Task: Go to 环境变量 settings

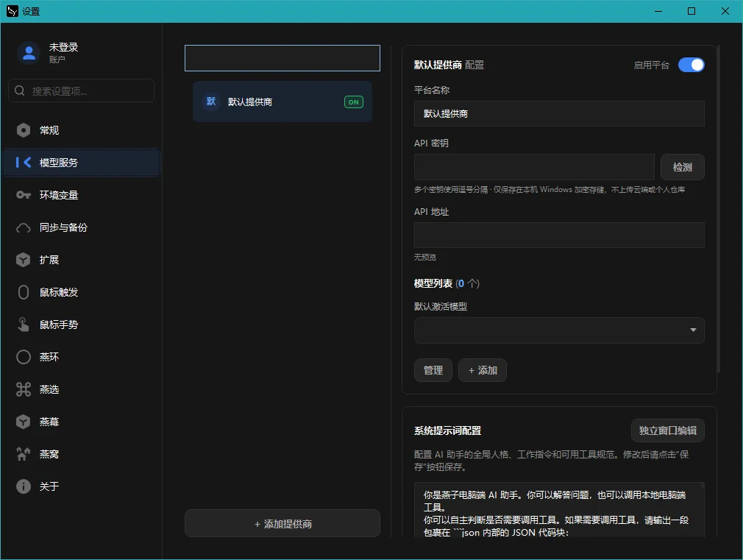Action: pos(82,195)
